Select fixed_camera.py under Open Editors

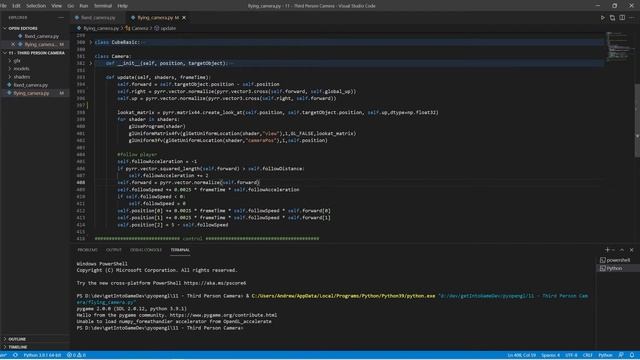coord(41,36)
